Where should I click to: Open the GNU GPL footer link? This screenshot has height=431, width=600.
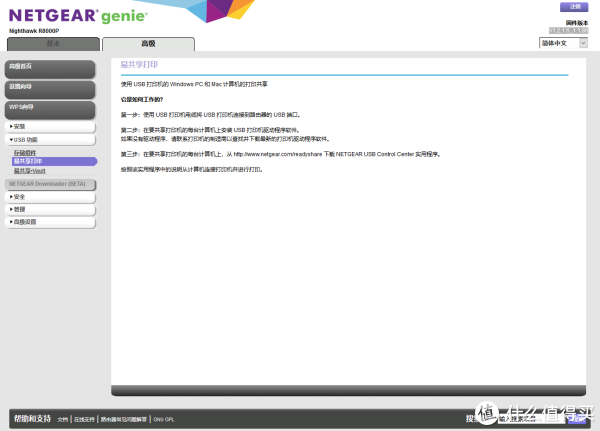point(164,420)
